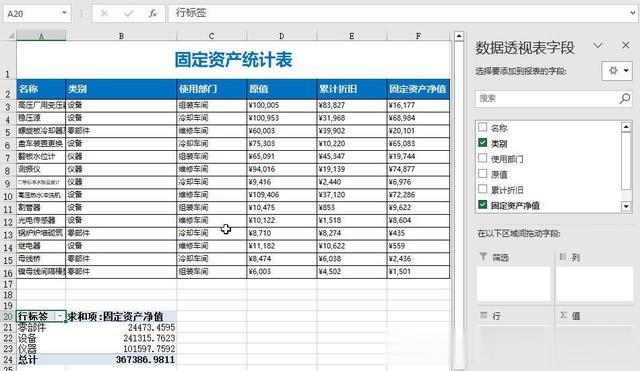Check the 原值 field checkbox
The height and width of the screenshot is (371, 640).
coord(482,173)
